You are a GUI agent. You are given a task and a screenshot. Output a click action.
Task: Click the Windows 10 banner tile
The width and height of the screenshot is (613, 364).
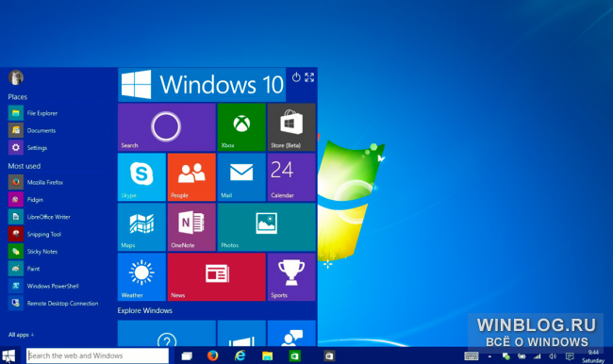(x=202, y=85)
